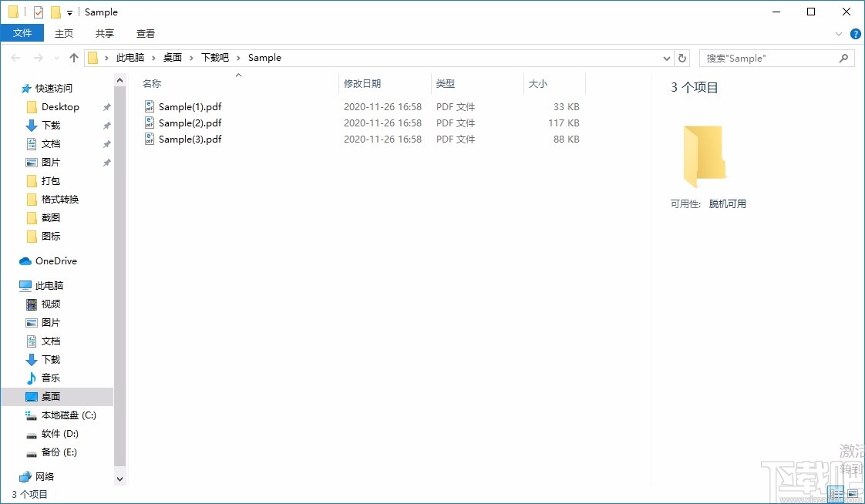Click the Up arrow to go to parent folder
The width and height of the screenshot is (865, 504).
click(73, 58)
